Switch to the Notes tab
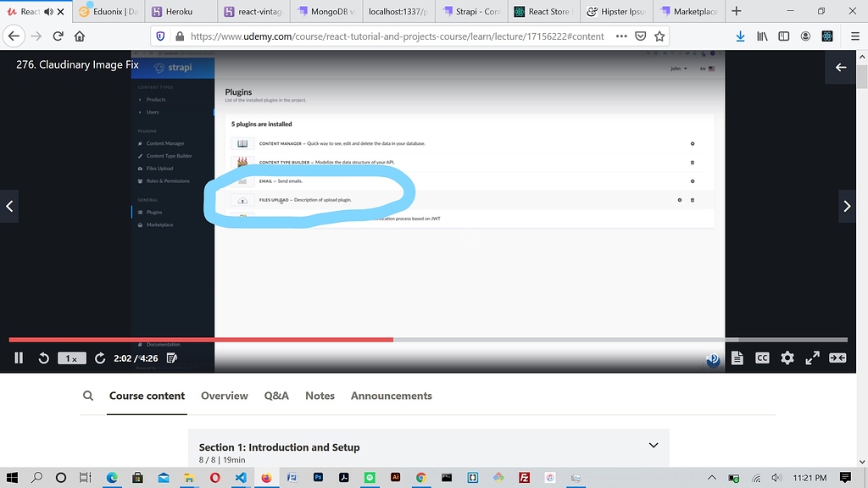Image resolution: width=868 pixels, height=488 pixels. click(x=320, y=396)
